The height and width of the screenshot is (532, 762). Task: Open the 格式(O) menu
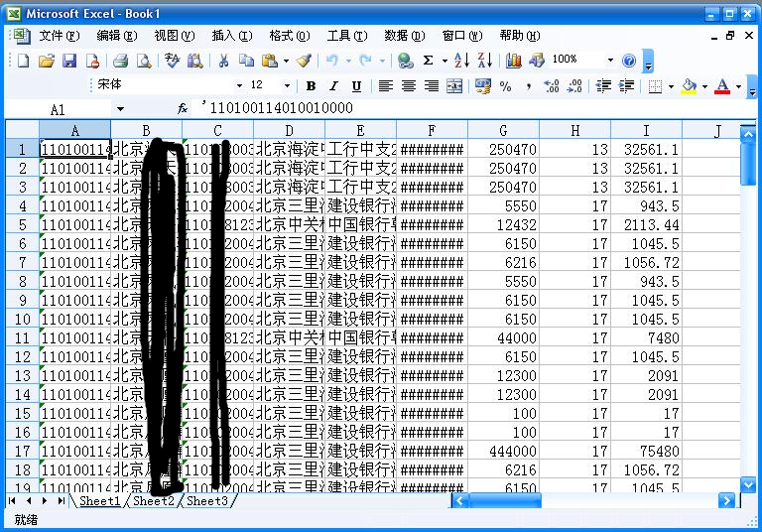click(x=289, y=36)
